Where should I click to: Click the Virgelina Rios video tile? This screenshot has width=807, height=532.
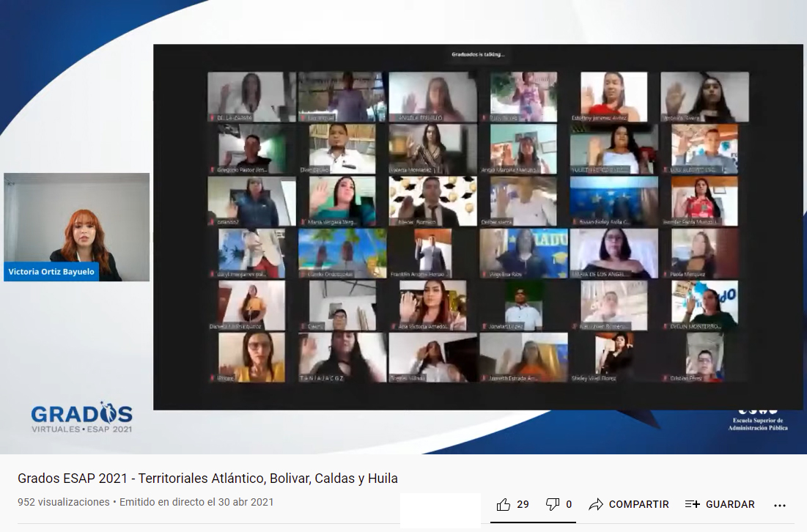[523, 253]
